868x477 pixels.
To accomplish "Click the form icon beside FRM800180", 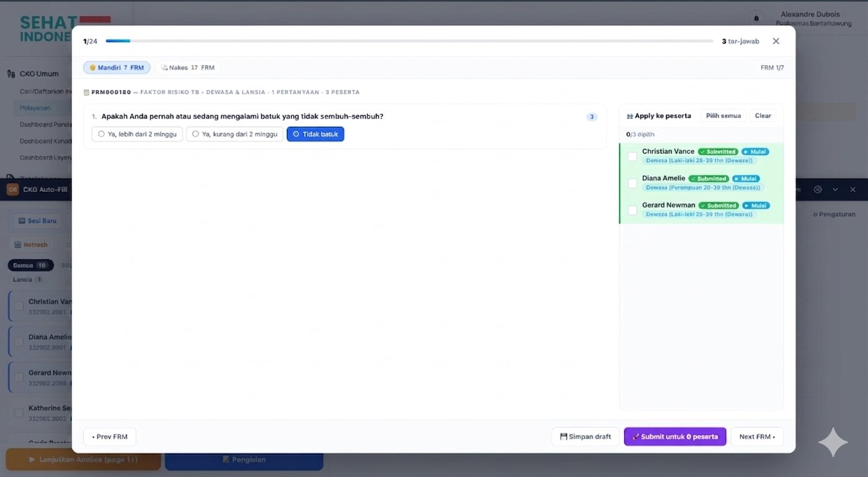I will [x=86, y=93].
